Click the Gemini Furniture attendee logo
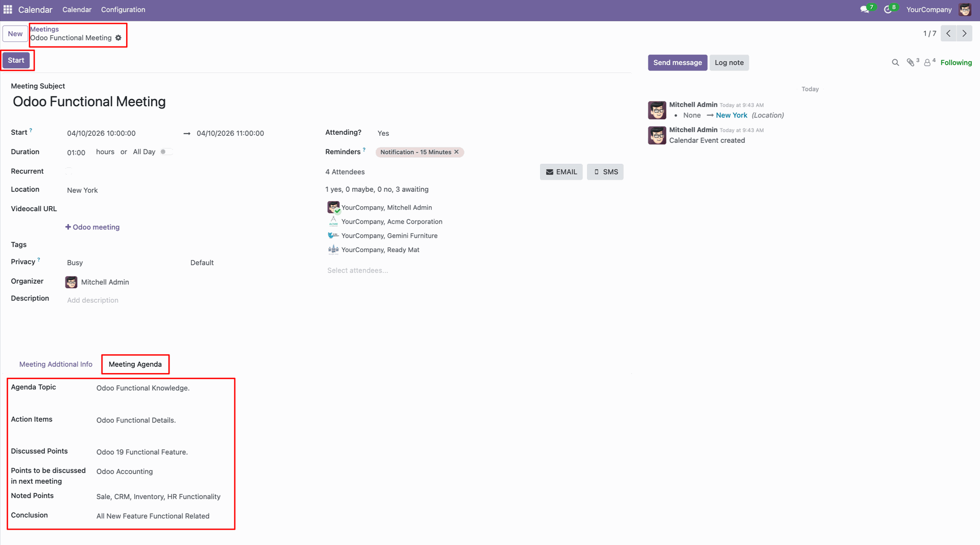This screenshot has height=545, width=980. 333,235
